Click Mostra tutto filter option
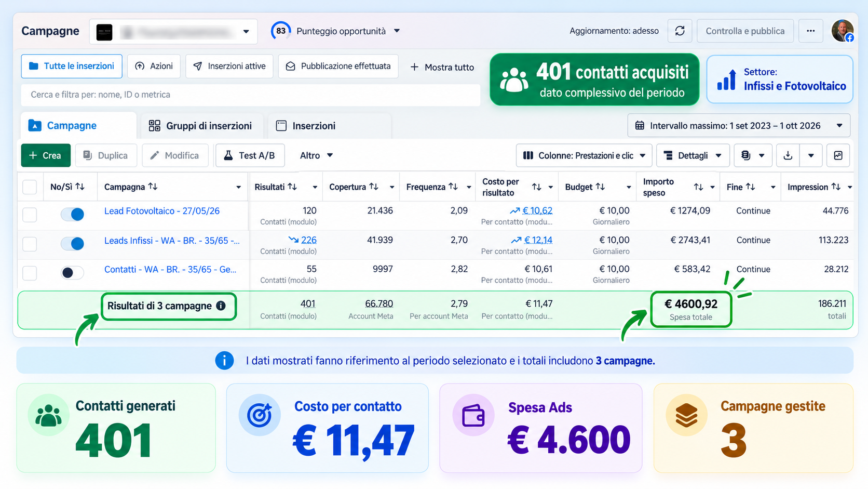 pyautogui.click(x=442, y=67)
